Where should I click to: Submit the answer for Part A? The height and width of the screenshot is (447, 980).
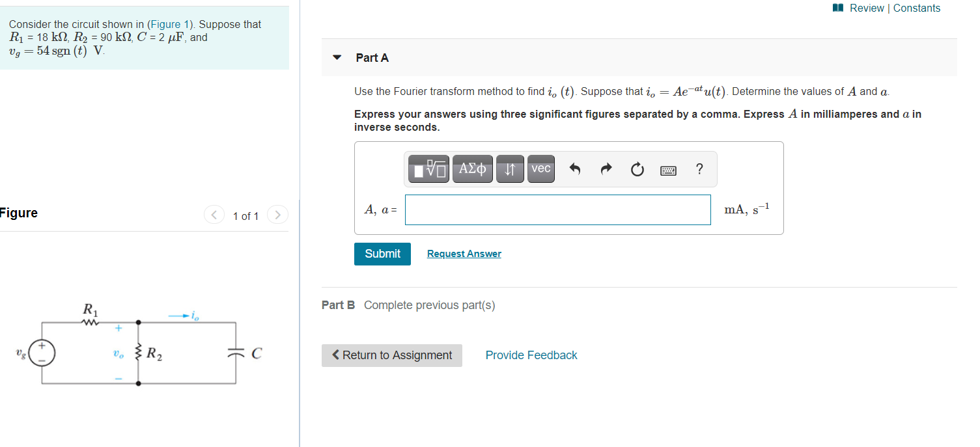pyautogui.click(x=382, y=254)
